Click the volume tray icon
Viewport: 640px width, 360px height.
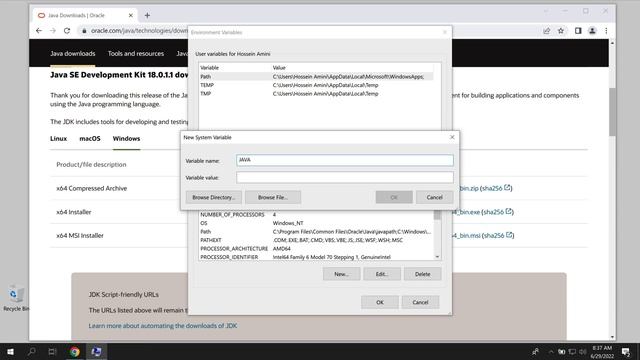coord(582,351)
